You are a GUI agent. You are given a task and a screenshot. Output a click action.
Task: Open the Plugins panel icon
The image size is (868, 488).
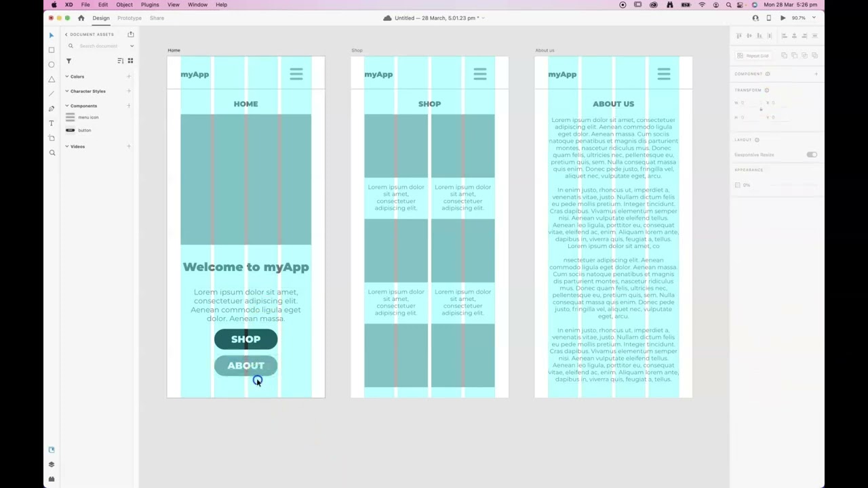point(52,479)
